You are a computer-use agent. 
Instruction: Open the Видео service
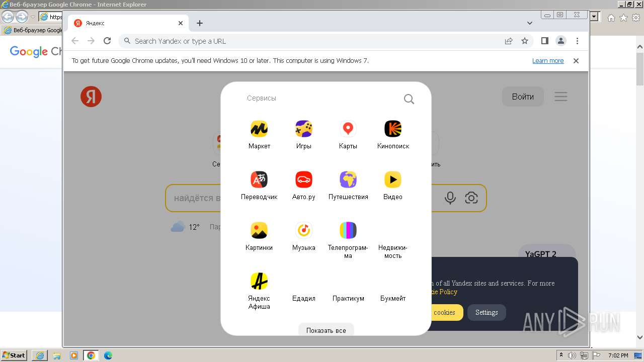point(393,186)
